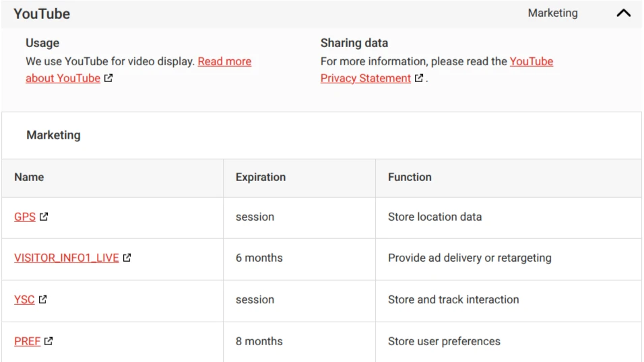644x362 pixels.
Task: Click 'Store location data' function cell
Action: (434, 217)
